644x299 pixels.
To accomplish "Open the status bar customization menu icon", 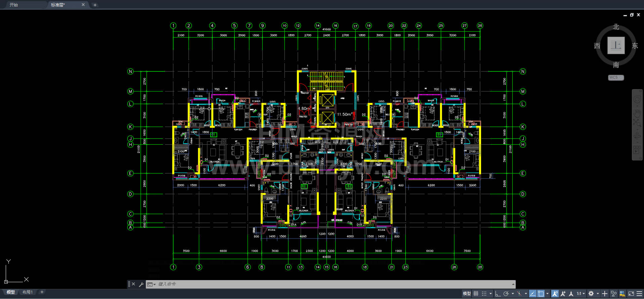I will pos(639,294).
